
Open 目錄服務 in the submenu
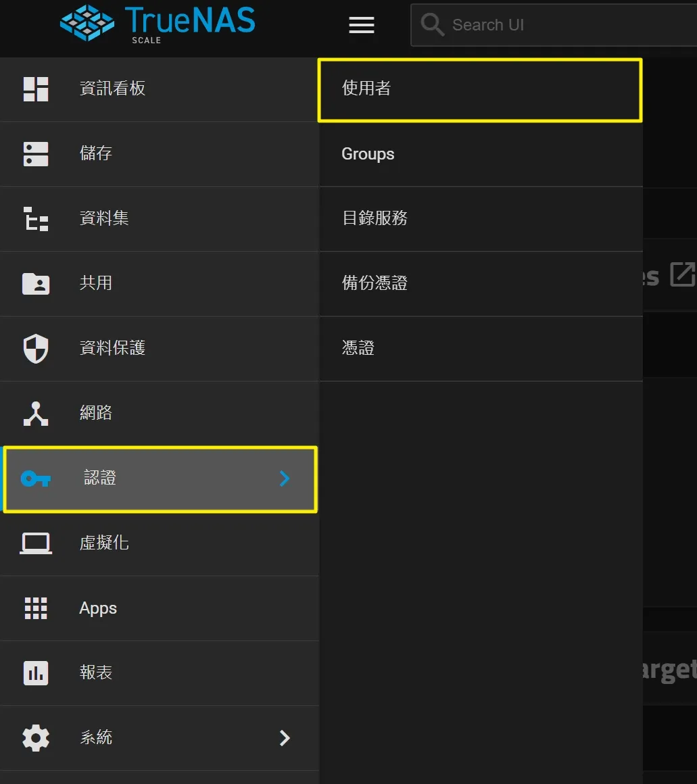coord(481,219)
